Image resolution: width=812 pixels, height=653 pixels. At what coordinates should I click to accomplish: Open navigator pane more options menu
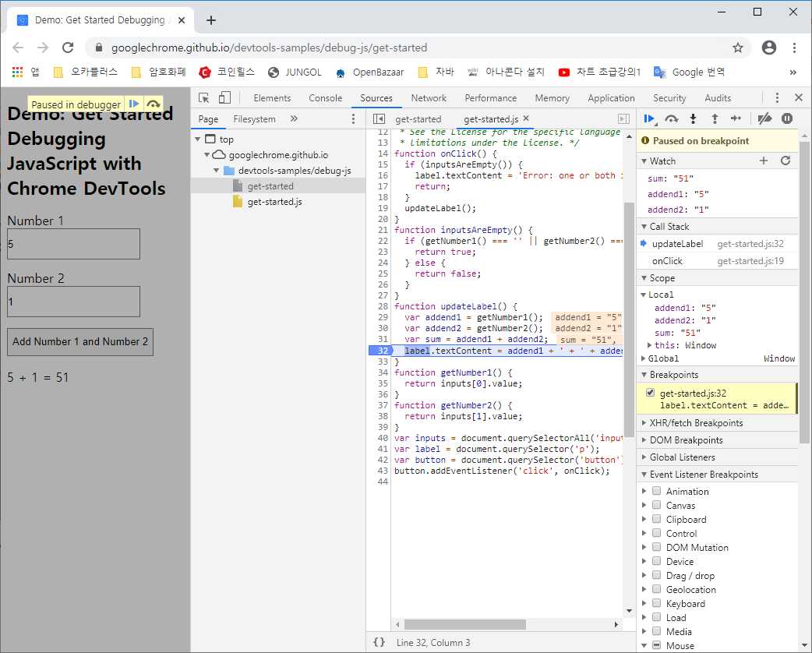tap(354, 119)
